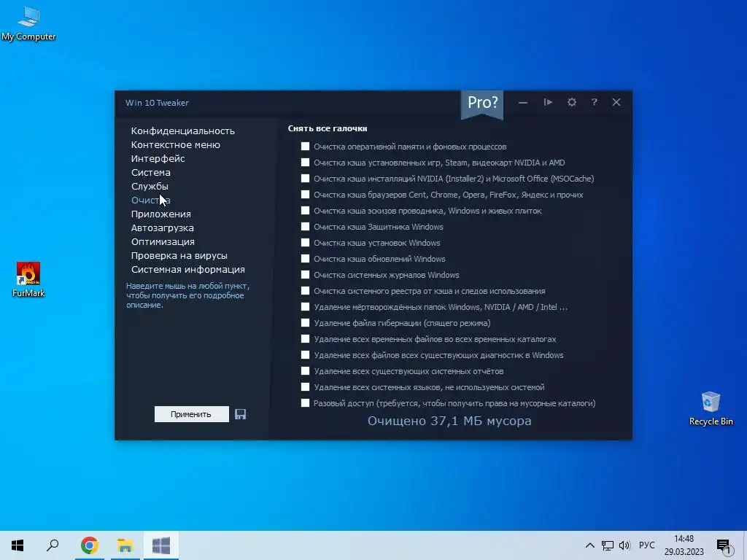
Task: Tick 'Очистка кэша эскизов проводника' checkbox
Action: coord(306,211)
